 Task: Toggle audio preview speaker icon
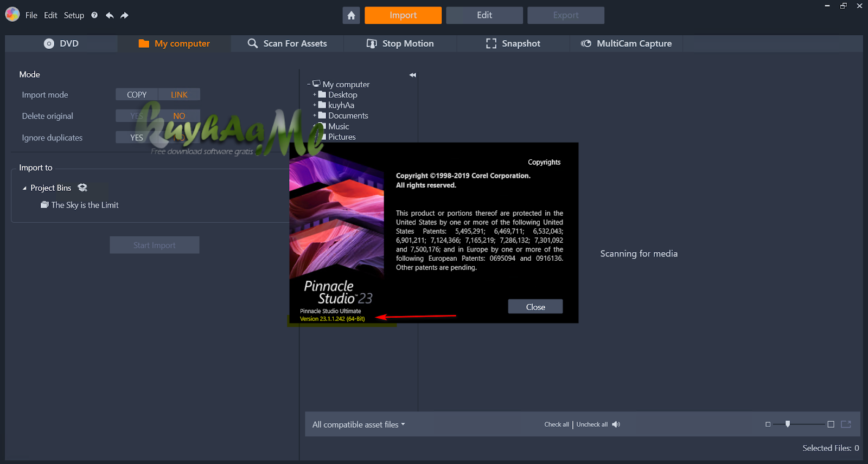click(x=616, y=424)
